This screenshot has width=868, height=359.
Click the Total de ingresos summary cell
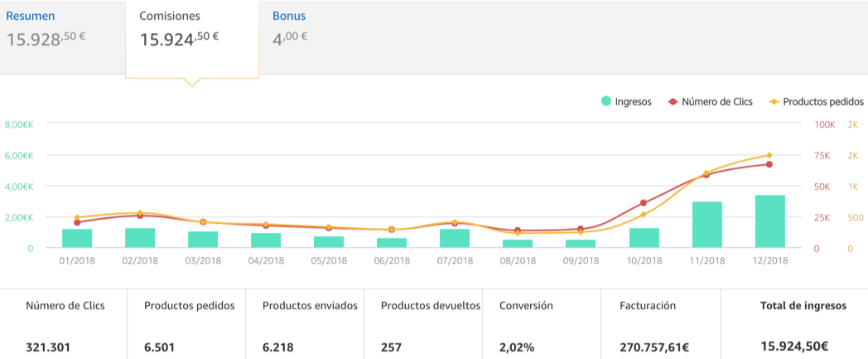pos(794,323)
